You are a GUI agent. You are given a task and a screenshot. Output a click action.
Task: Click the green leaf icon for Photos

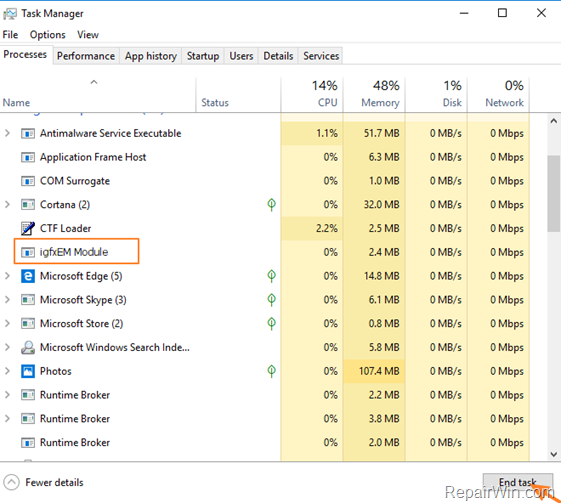[272, 371]
